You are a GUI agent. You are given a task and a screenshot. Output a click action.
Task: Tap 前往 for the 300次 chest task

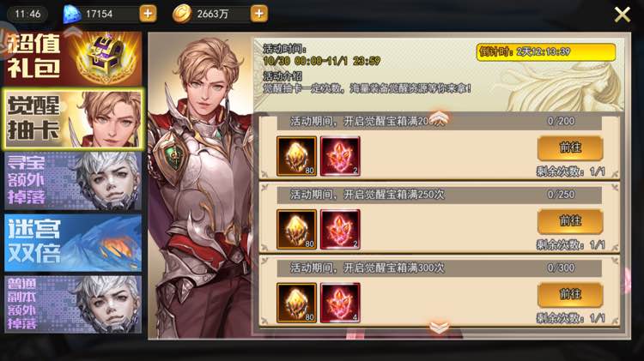[570, 294]
